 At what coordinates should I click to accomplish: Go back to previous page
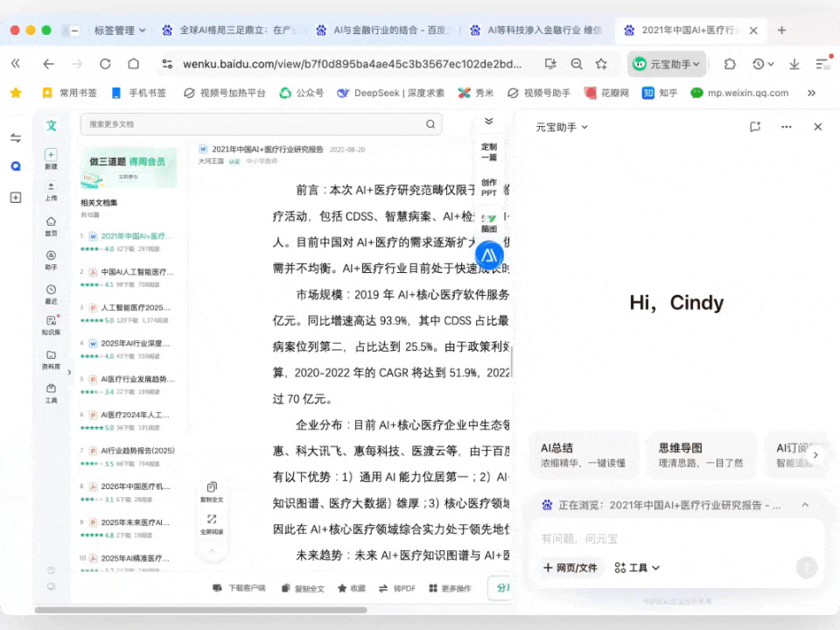pos(49,64)
